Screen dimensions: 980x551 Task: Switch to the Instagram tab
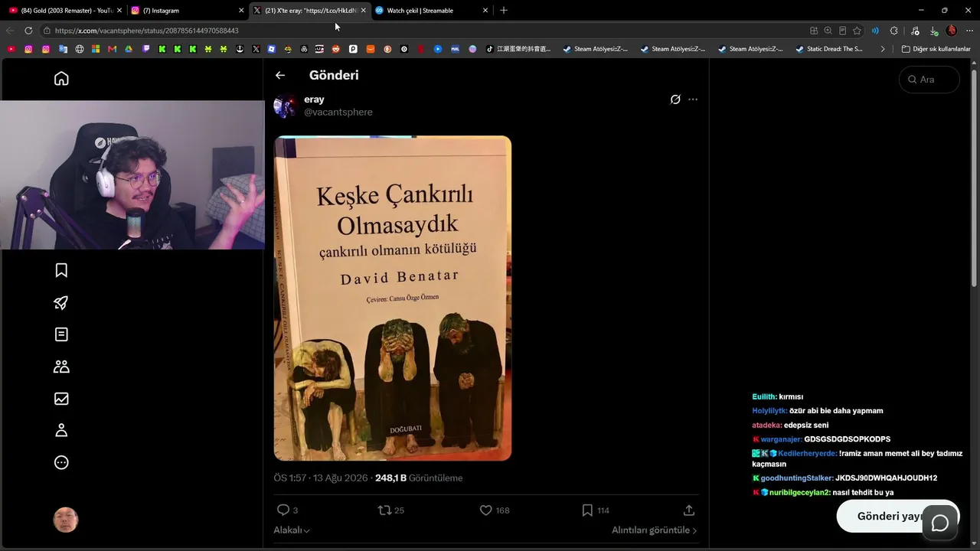[188, 11]
